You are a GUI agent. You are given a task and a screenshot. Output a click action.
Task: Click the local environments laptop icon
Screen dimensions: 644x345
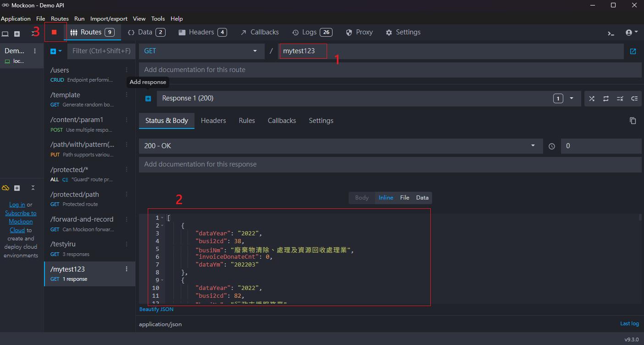(x=5, y=34)
